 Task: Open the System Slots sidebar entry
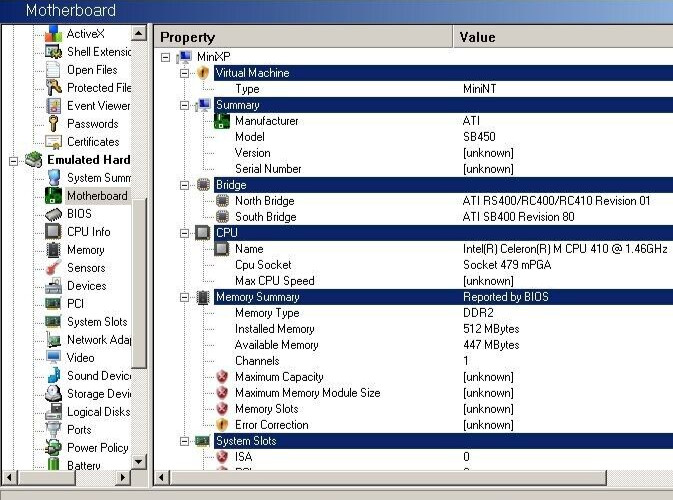pos(97,321)
